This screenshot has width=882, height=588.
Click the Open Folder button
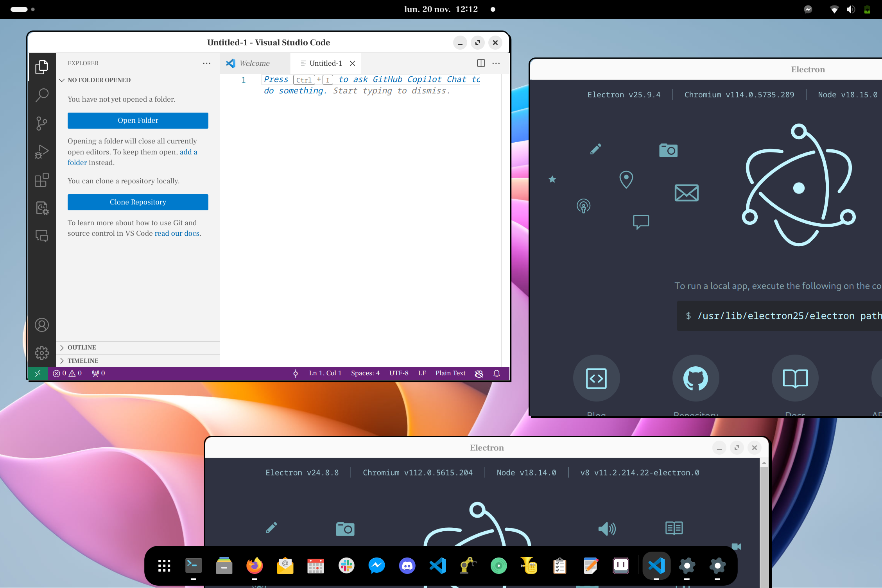(138, 120)
